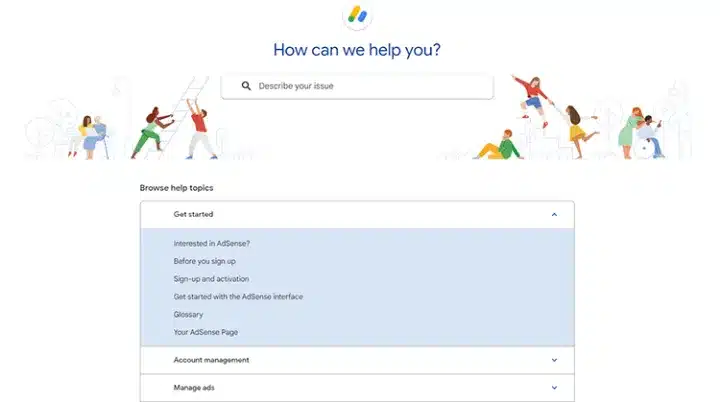Select the Manage ads topic header

coord(196,387)
